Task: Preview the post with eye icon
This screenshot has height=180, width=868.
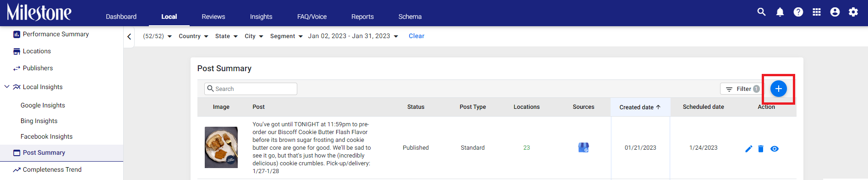Action: coord(775,149)
